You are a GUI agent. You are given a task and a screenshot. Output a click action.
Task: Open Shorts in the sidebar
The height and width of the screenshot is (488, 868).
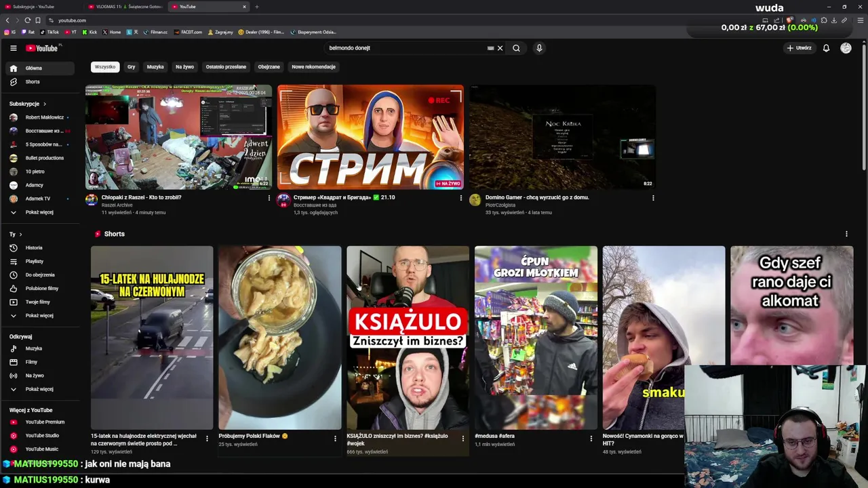pyautogui.click(x=41, y=81)
